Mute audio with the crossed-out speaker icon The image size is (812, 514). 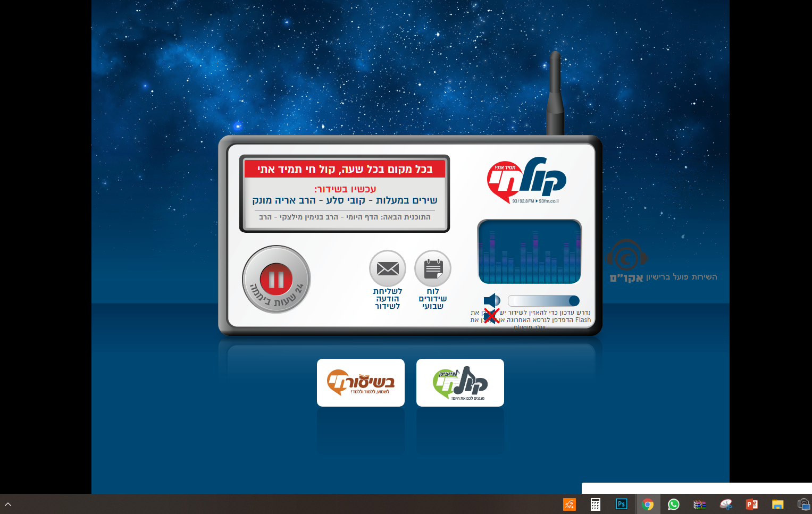coord(491,316)
